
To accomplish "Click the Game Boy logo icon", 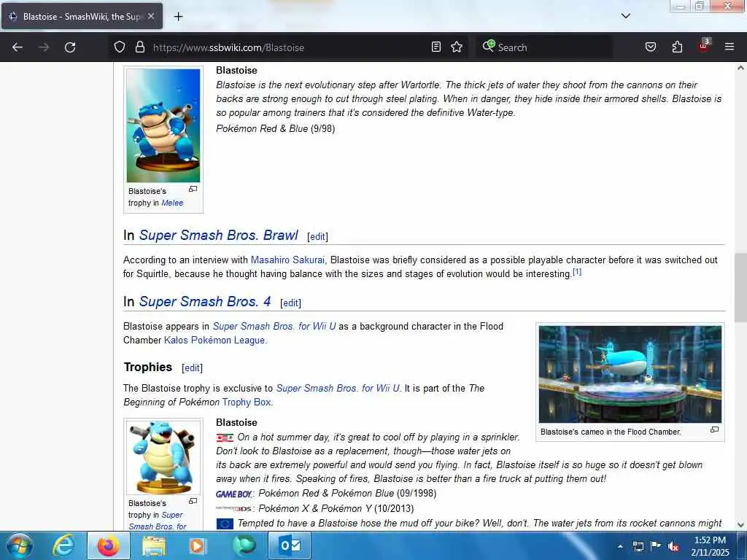I will point(233,494).
